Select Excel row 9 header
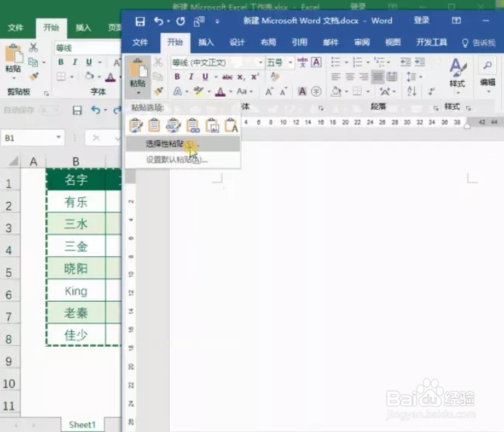 [9, 361]
